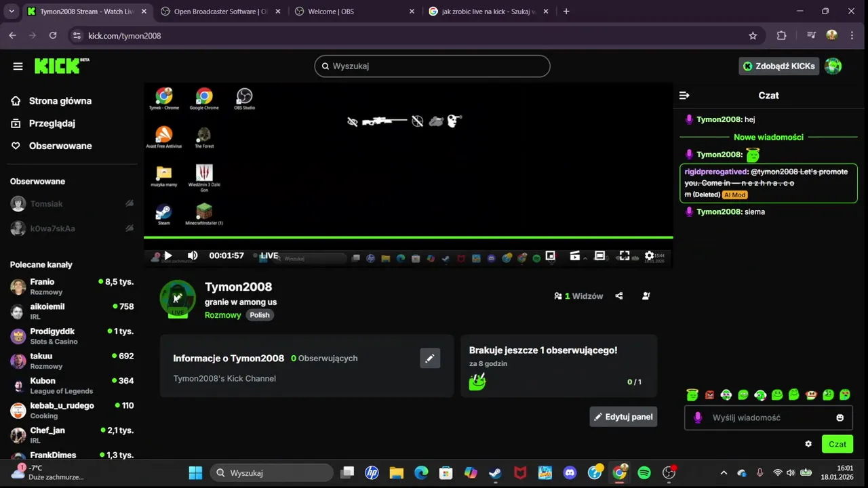This screenshot has width=868, height=488.
Task: Open the Windows Start menu
Action: [x=195, y=472]
